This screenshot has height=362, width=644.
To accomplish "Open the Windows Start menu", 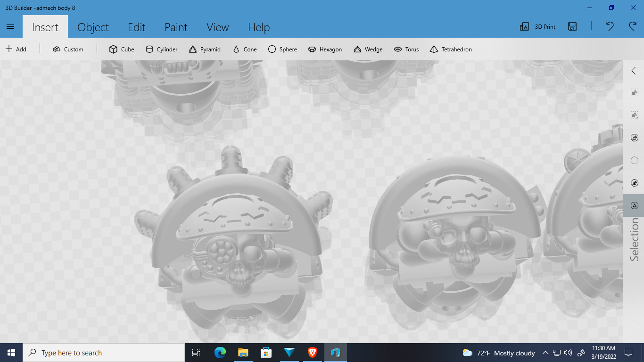I will pos(11,353).
